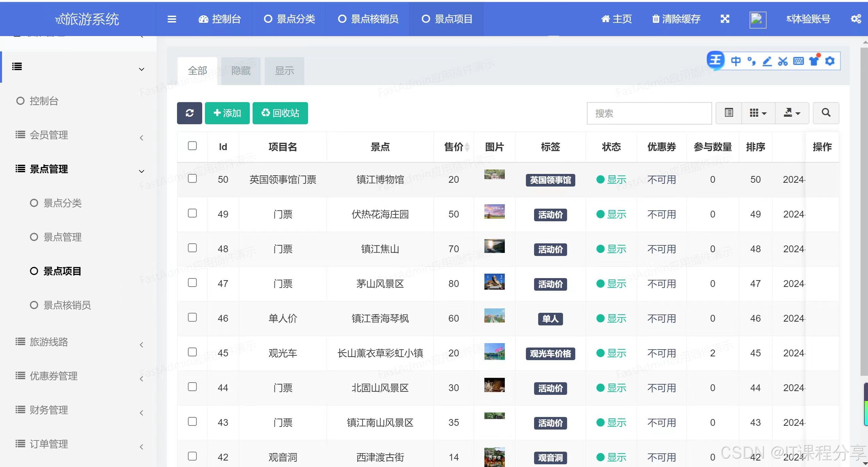
Task: Click the magnifier advanced search icon
Action: tap(826, 113)
